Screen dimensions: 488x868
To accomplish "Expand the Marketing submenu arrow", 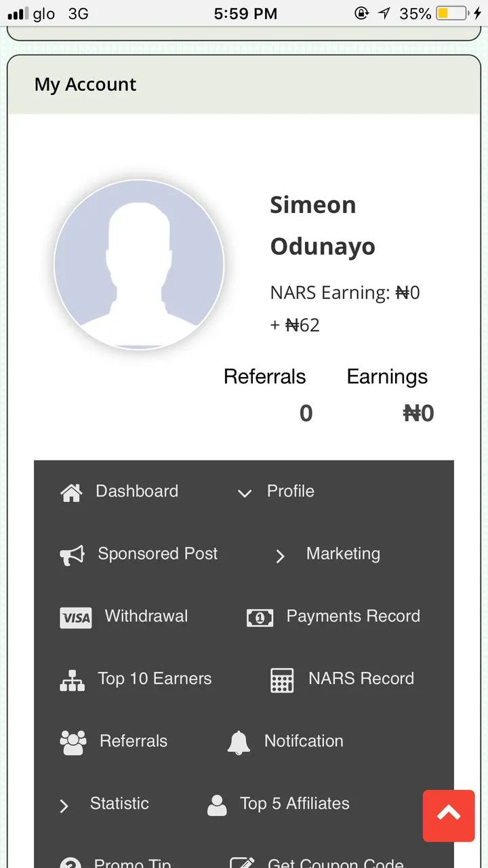I will 280,556.
